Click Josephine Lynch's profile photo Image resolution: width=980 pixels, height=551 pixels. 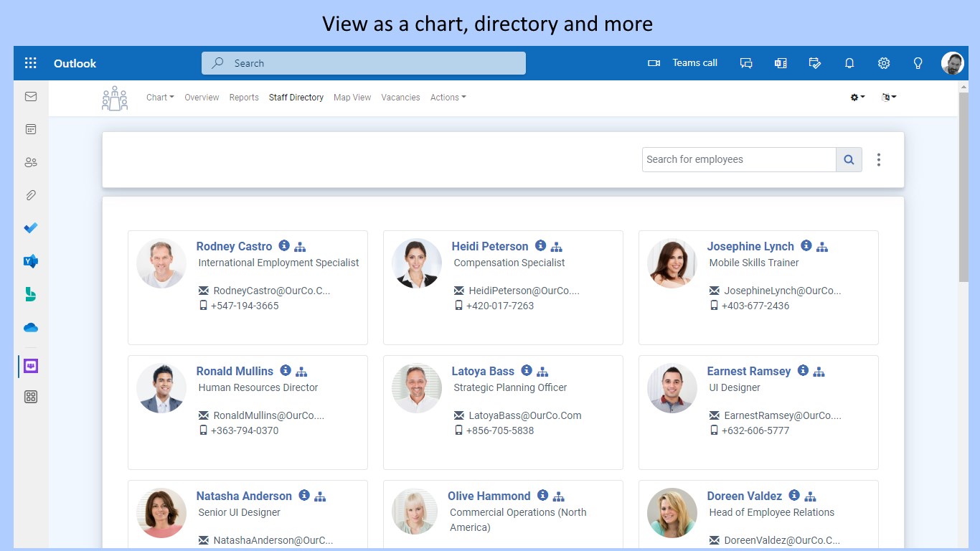pyautogui.click(x=672, y=263)
